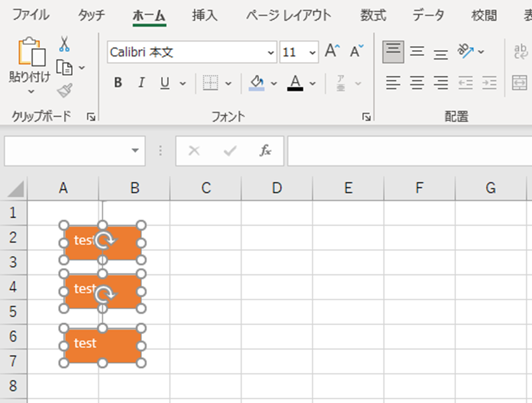This screenshot has width=532, height=403.
Task: Toggle Middle Align vertical alignment
Action: click(x=417, y=52)
